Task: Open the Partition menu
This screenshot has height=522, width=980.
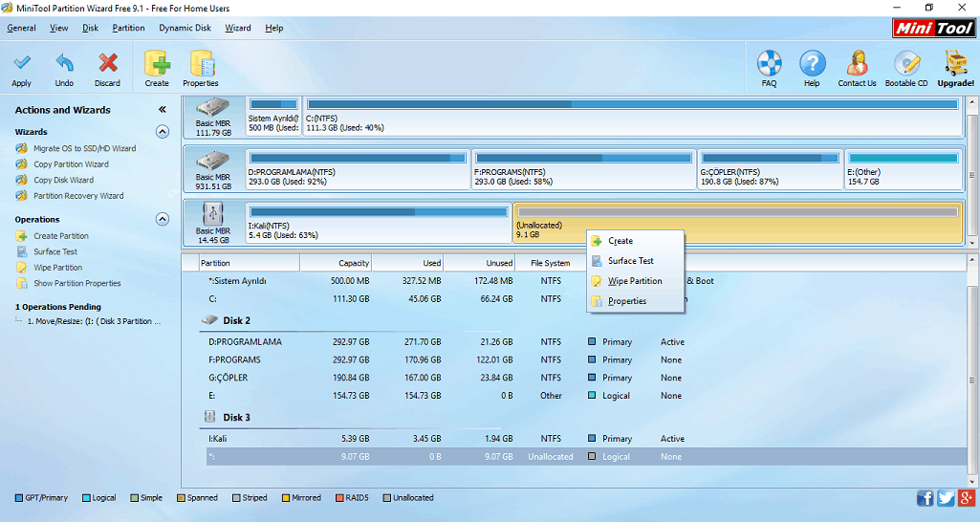Action: tap(128, 28)
